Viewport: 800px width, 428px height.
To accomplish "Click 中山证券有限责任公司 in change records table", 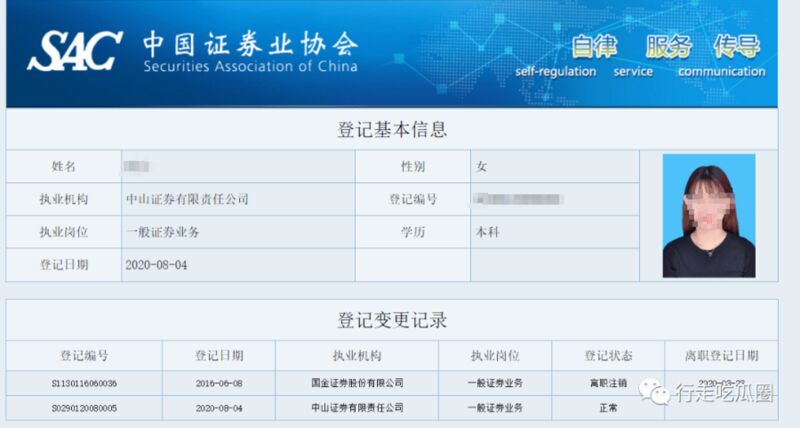I will (357, 408).
